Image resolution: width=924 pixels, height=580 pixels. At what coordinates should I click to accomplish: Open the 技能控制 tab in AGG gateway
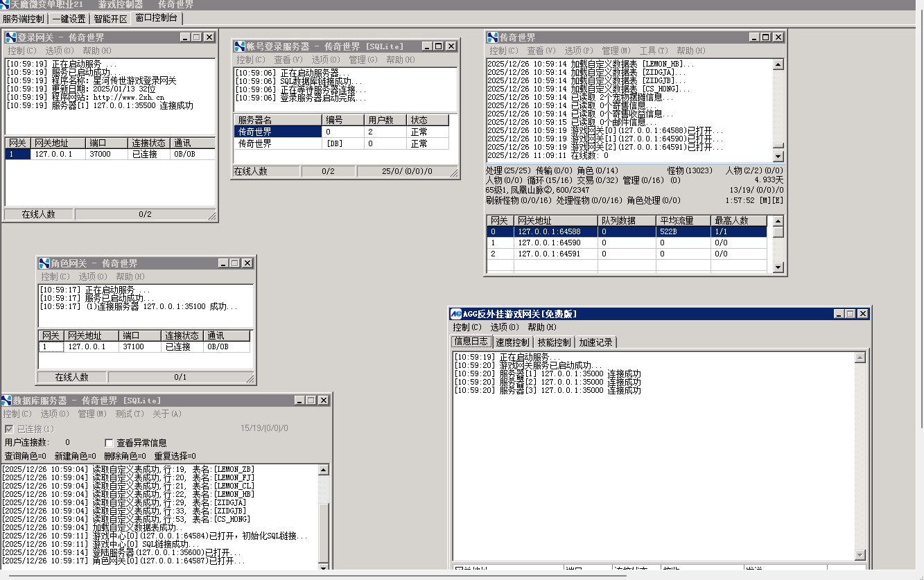click(x=555, y=342)
